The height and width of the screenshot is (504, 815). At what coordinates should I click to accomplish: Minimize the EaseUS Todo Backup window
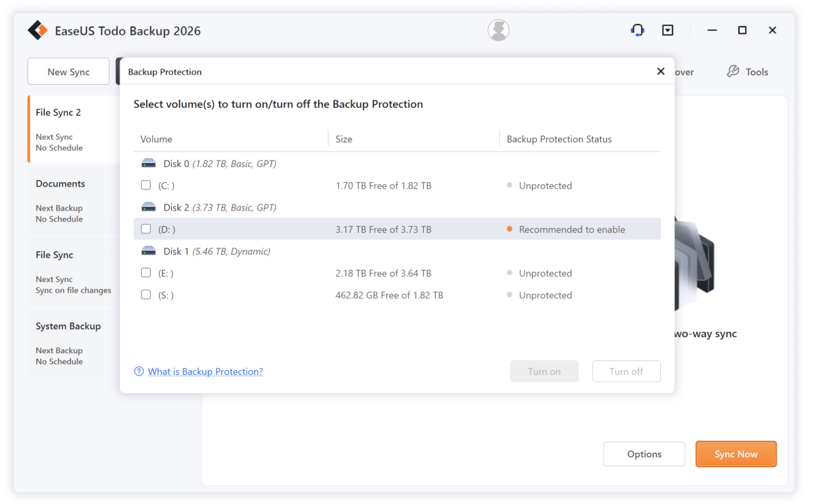(712, 30)
